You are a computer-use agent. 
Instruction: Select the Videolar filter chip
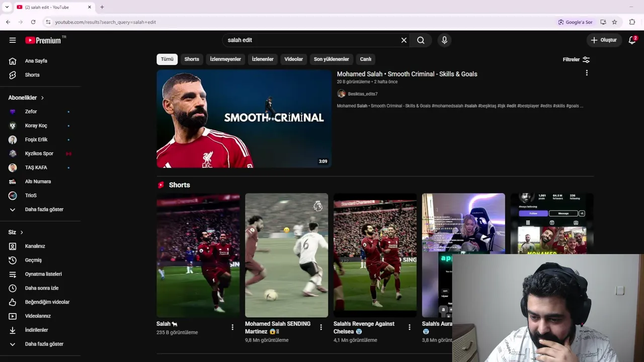[294, 59]
